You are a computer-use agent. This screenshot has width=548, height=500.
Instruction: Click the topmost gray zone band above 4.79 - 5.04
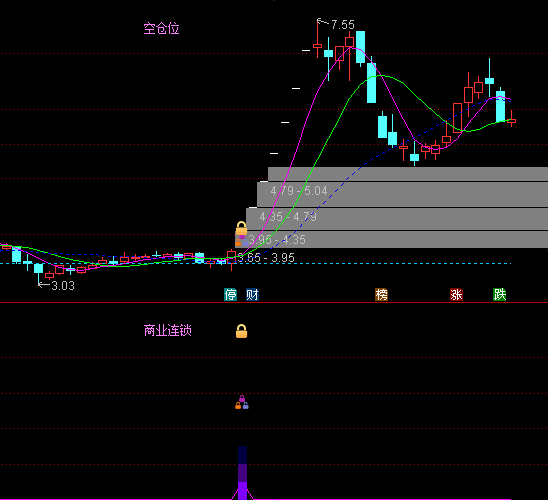tap(408, 174)
